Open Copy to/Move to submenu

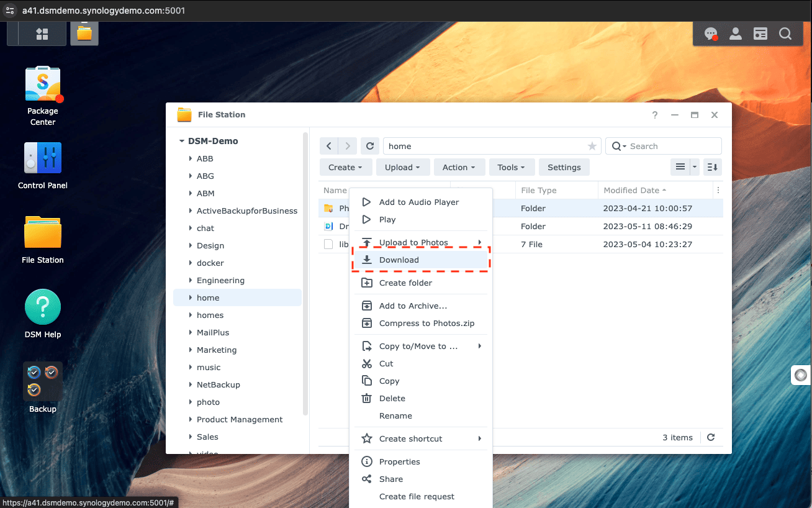tap(421, 346)
